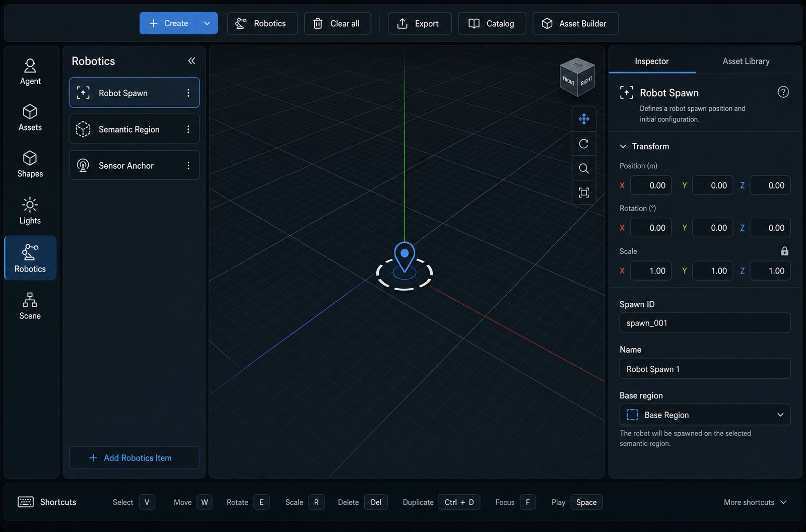The width and height of the screenshot is (806, 532).
Task: Click Add Robotics Item button
Action: (134, 457)
